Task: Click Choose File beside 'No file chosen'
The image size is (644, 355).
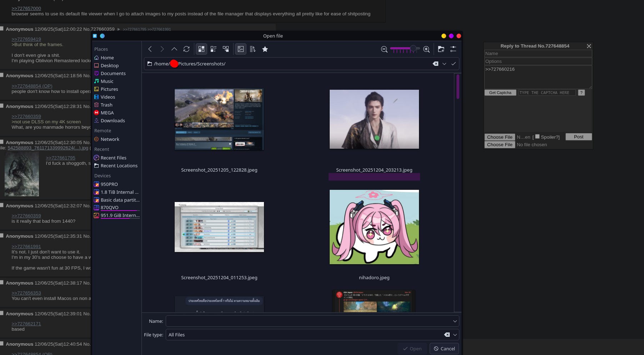Action: click(500, 144)
